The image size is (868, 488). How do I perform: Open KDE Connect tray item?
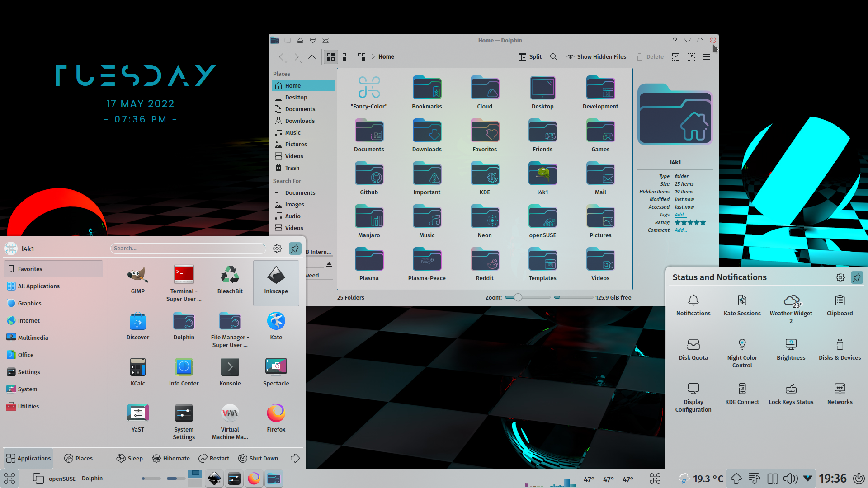(742, 394)
